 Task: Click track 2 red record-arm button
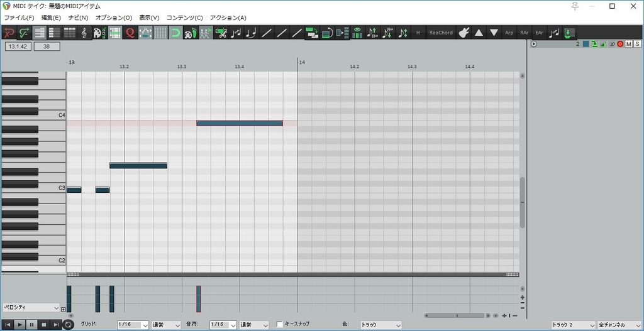pyautogui.click(x=620, y=44)
